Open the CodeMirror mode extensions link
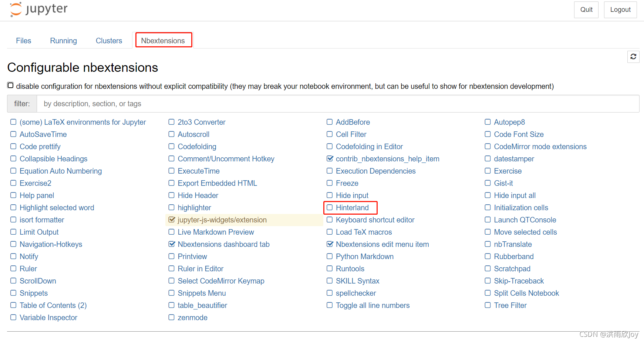 pyautogui.click(x=540, y=147)
